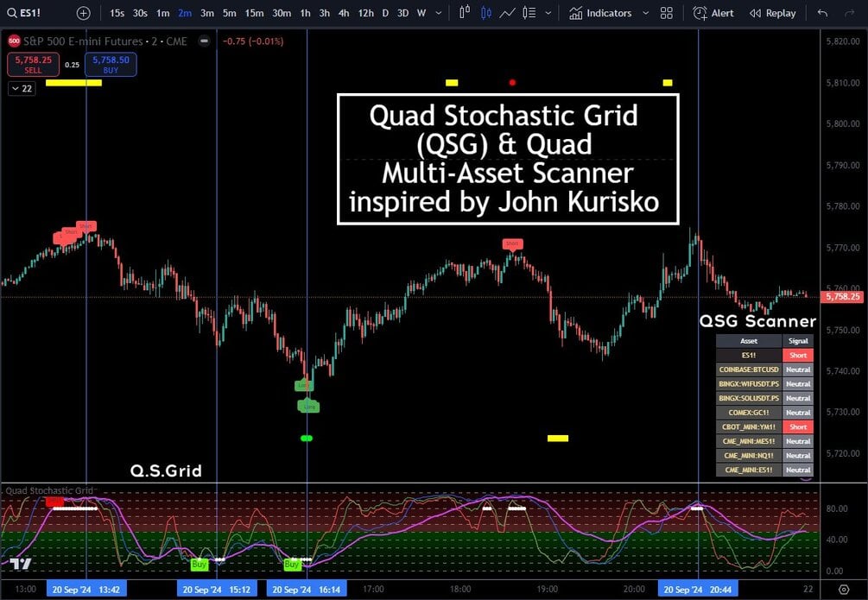Collapse the indicator legend showing 22

tap(22, 89)
